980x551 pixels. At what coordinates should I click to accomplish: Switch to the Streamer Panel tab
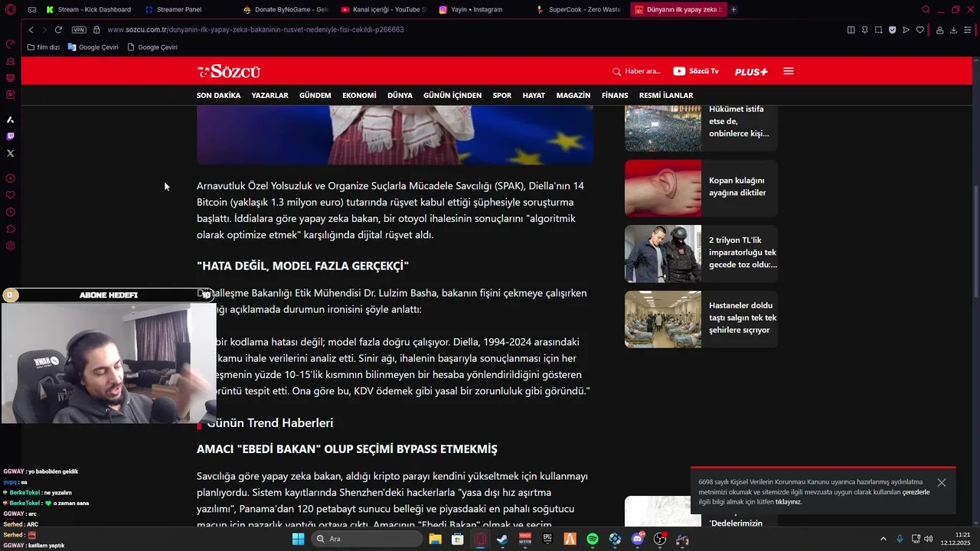[x=174, y=10]
